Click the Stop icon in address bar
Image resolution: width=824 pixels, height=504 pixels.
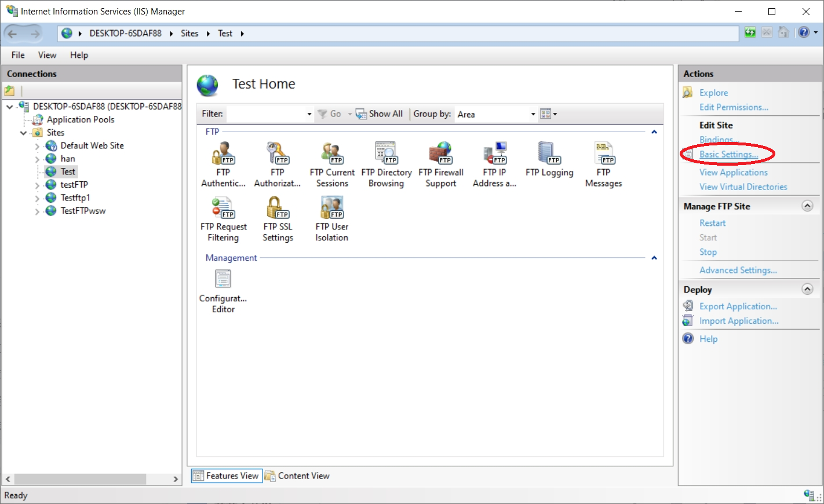pos(767,32)
